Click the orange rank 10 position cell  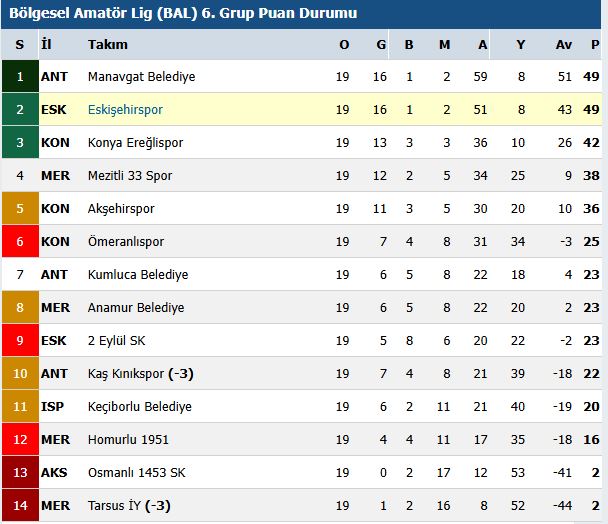click(20, 373)
